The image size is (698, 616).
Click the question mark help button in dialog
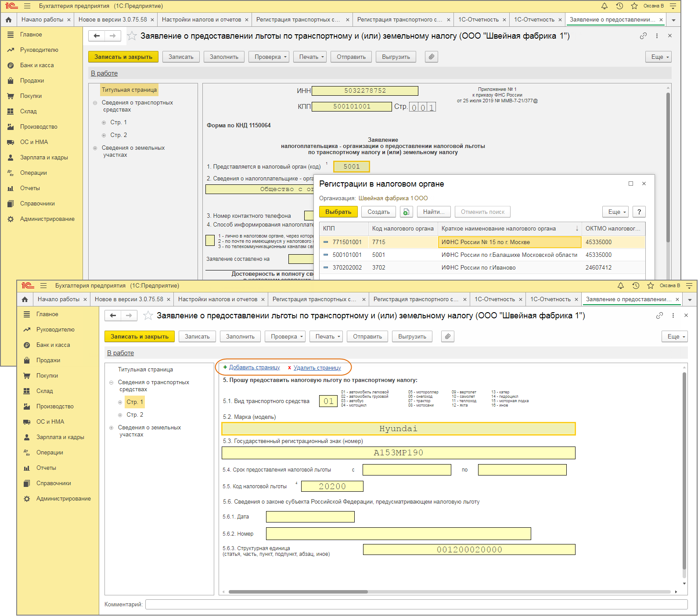coord(639,212)
